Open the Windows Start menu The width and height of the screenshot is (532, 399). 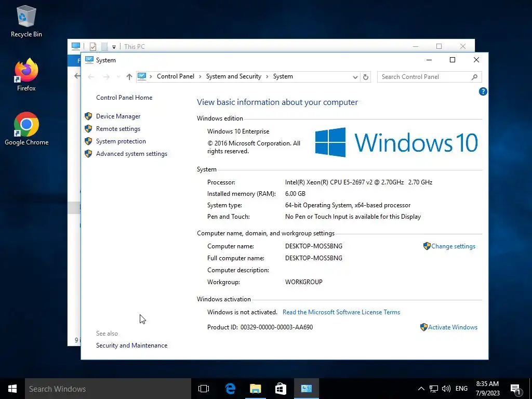coord(12,389)
